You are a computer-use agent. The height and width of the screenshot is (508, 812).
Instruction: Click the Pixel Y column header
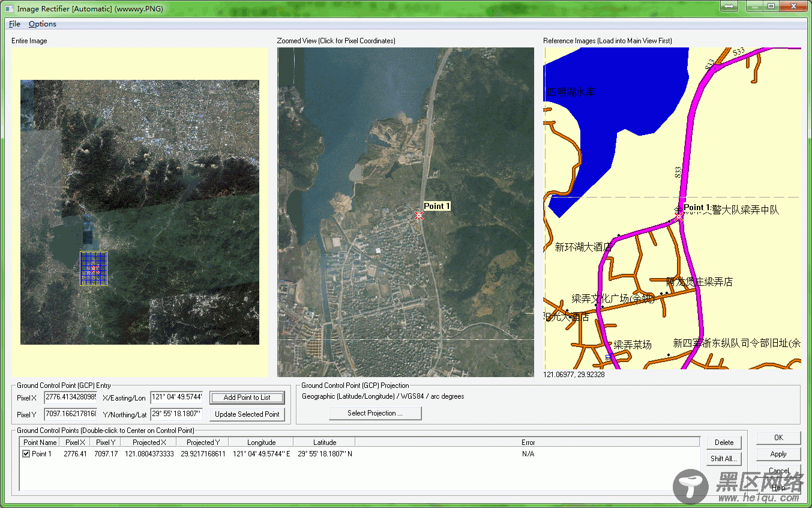[106, 443]
